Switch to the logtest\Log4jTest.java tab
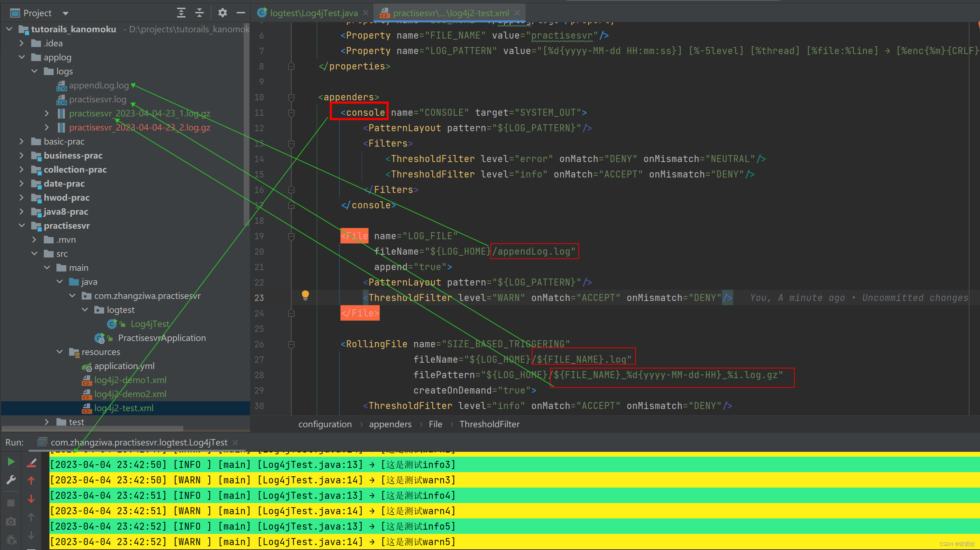This screenshot has width=980, height=550. 313,13
